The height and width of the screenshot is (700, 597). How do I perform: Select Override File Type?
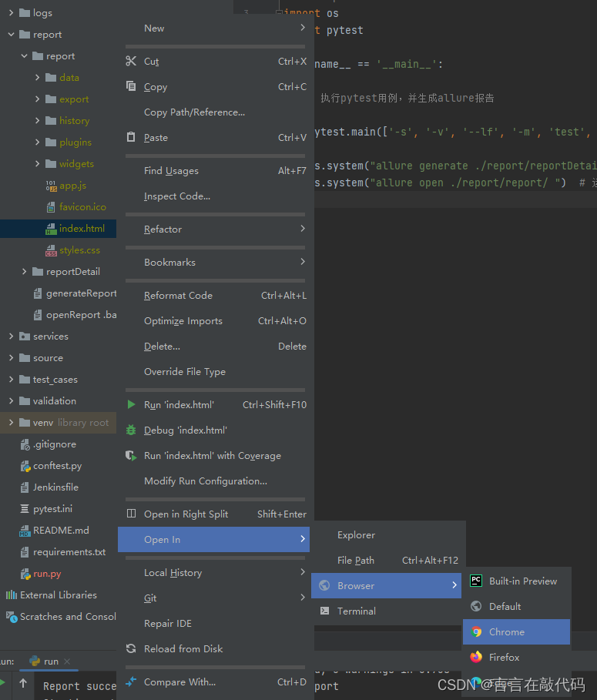(x=214, y=371)
